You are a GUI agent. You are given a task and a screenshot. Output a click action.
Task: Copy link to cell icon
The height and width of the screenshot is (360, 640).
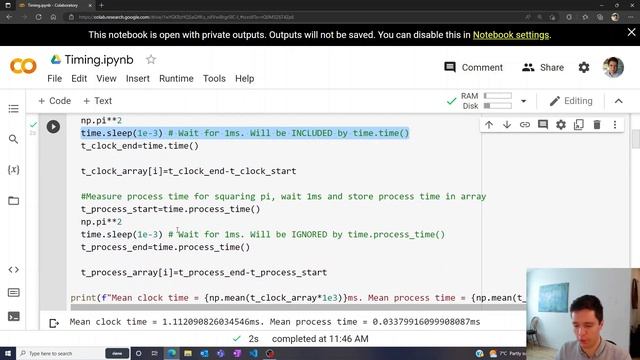coord(525,125)
